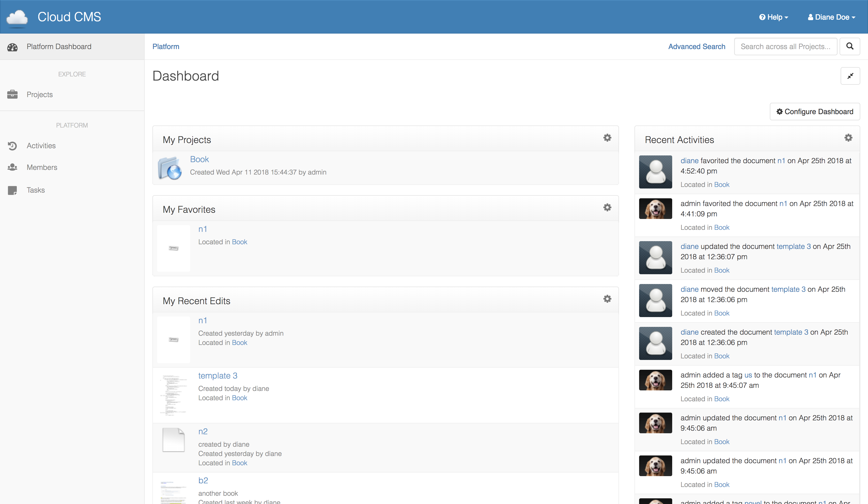Click the search across all Projects field
This screenshot has width=868, height=504.
[x=785, y=46]
